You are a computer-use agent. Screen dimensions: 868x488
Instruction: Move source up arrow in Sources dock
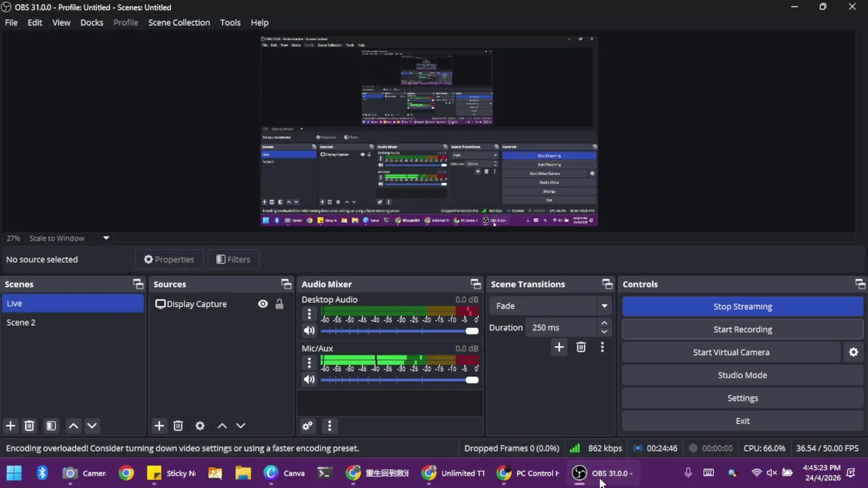pyautogui.click(x=222, y=426)
